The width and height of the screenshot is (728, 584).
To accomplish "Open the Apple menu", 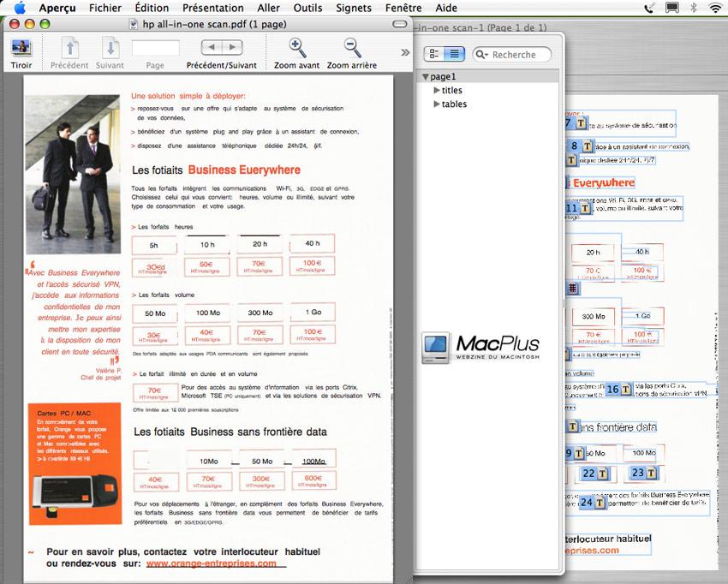I will point(20,8).
